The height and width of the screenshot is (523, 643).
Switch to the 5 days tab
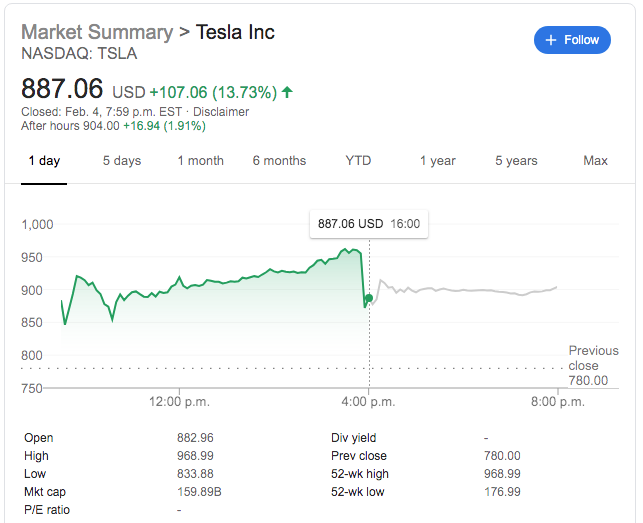coord(122,161)
